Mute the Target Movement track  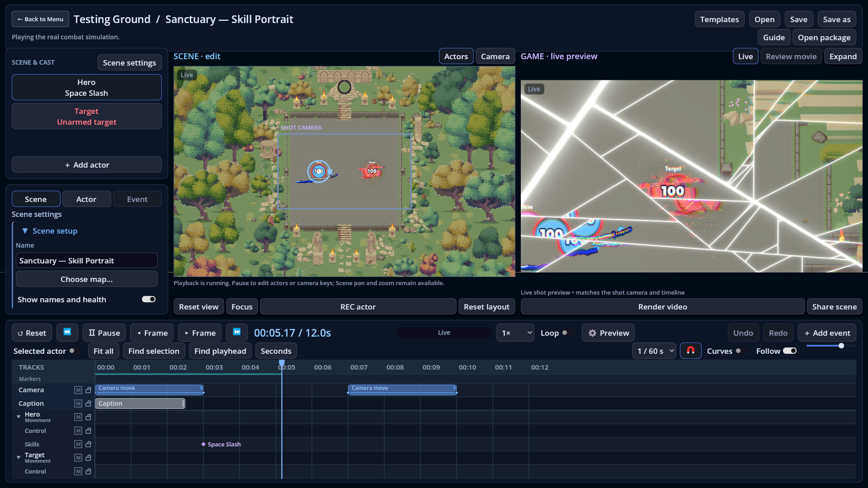tap(78, 458)
